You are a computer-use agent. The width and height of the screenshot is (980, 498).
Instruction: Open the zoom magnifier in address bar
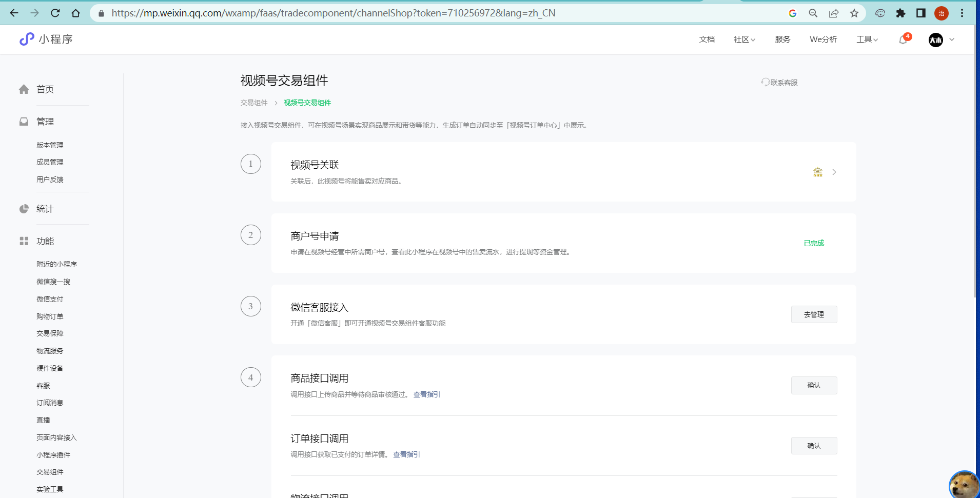(813, 13)
